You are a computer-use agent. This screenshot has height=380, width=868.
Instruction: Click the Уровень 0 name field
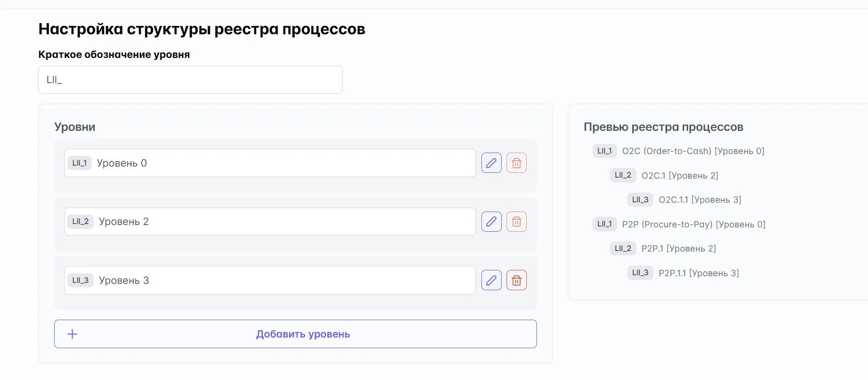click(x=285, y=163)
